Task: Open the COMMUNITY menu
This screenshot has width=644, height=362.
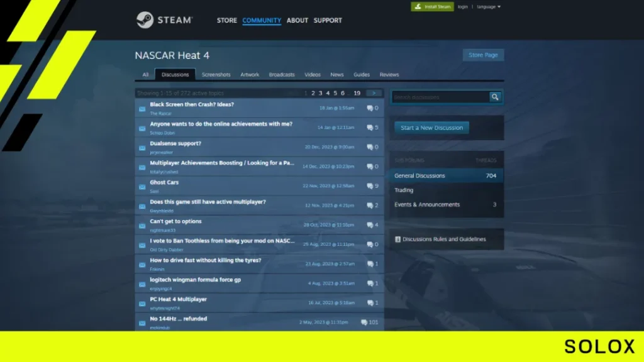Action: pyautogui.click(x=262, y=20)
